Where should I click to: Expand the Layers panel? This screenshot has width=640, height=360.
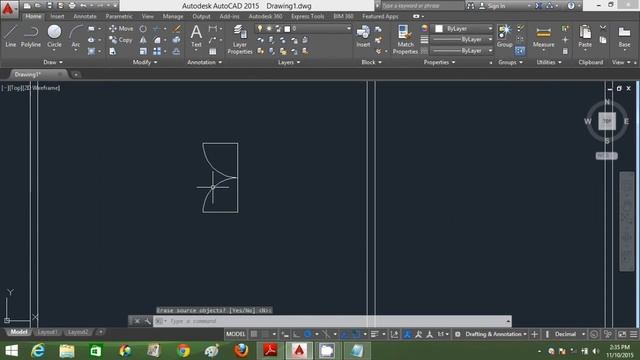click(289, 62)
